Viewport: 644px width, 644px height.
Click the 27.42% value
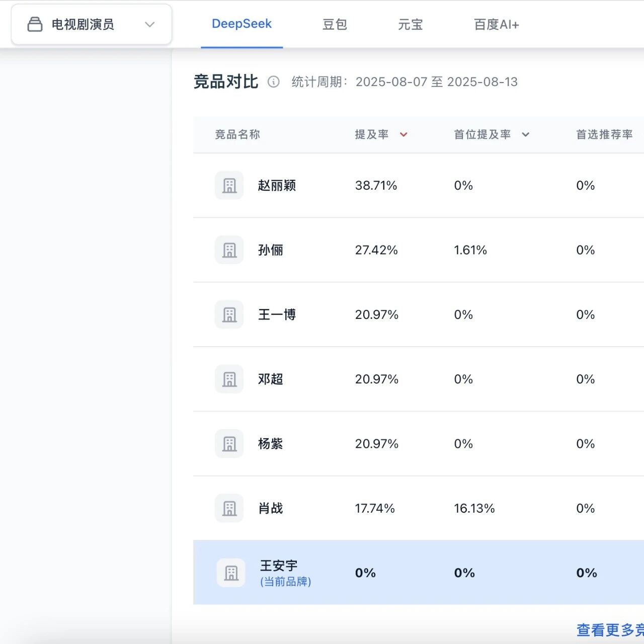point(376,250)
